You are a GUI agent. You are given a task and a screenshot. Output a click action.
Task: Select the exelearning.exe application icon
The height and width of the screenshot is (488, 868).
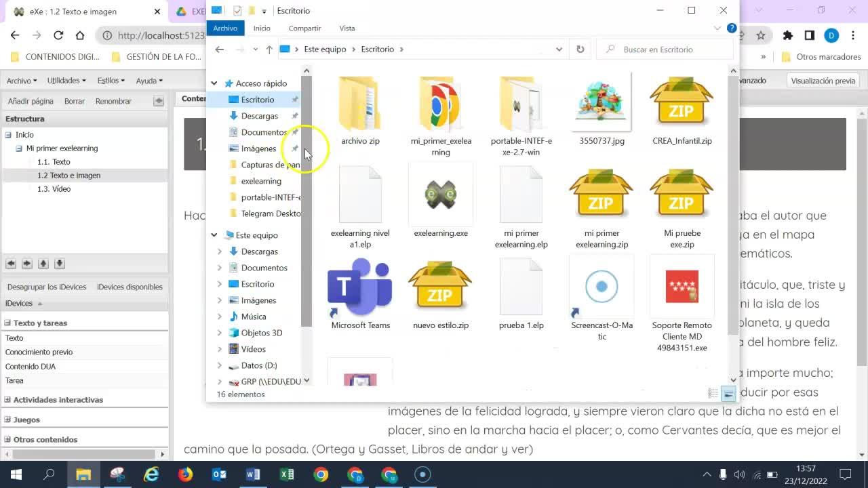[441, 202]
